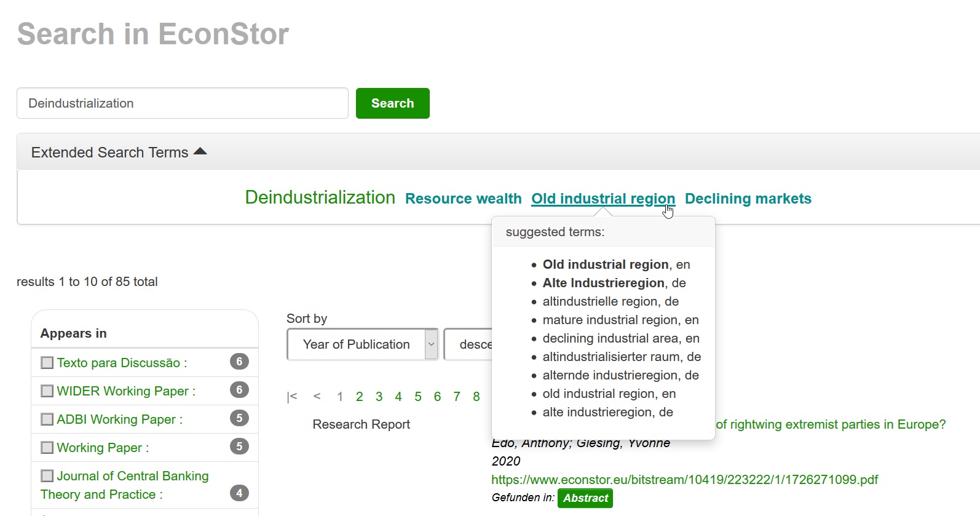Click suggested term 'altindustrialisierter raum, de'
The image size is (980, 516).
[622, 357]
